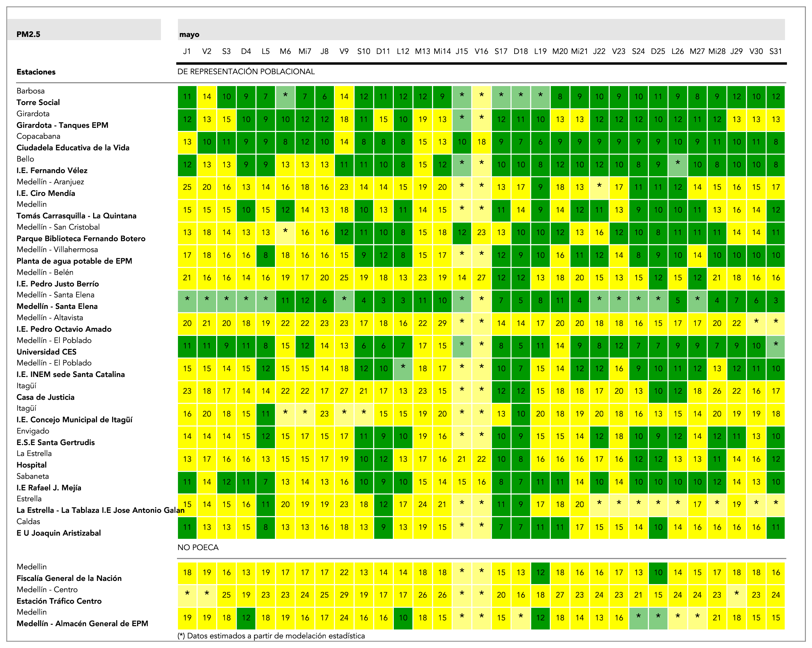Select 'E.S.E Santa Gertrudis' station name
The width and height of the screenshot is (812, 648).
pos(55,443)
